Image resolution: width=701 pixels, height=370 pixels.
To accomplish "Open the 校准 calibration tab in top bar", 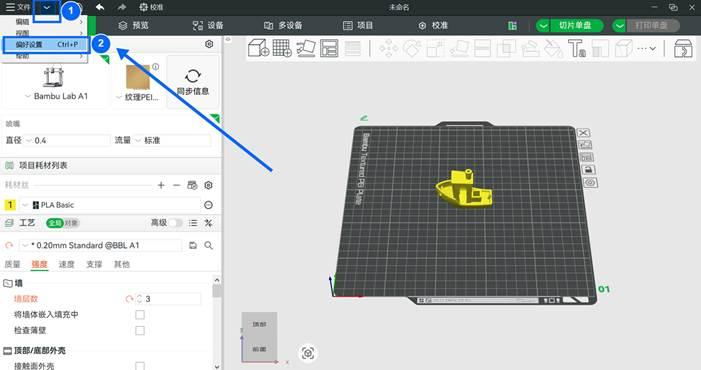I will click(x=433, y=25).
